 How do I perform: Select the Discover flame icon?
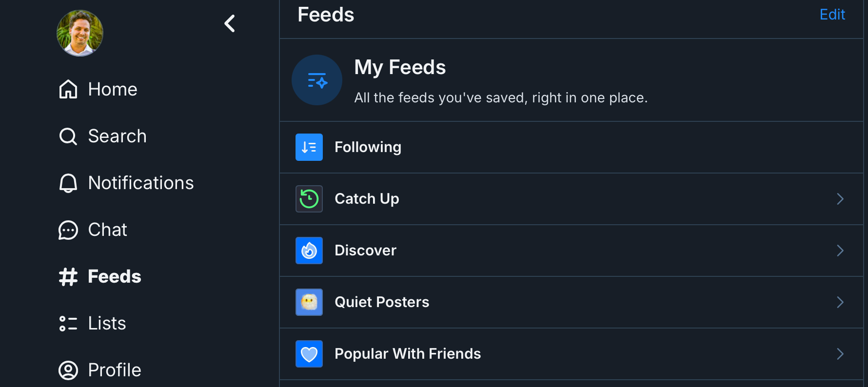tap(309, 250)
